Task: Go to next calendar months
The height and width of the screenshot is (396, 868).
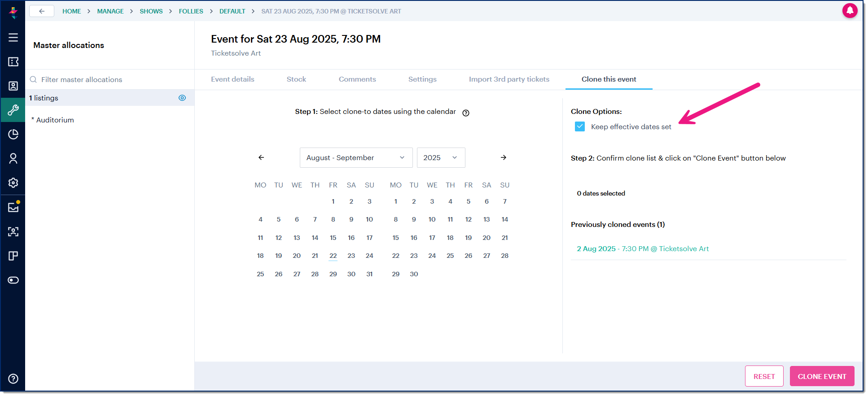Action: (x=504, y=157)
